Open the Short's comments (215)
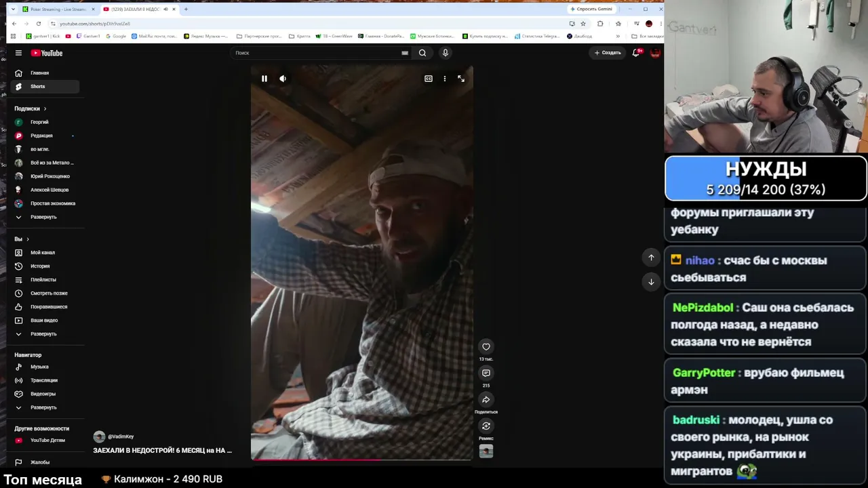 486,373
